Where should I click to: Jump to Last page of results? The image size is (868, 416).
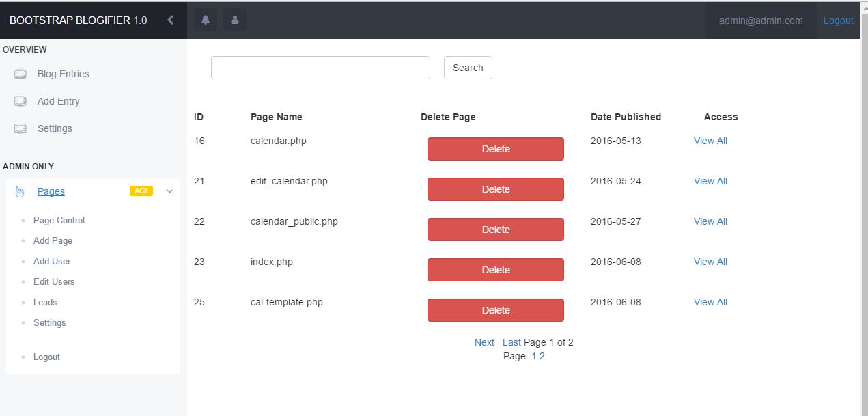point(512,342)
